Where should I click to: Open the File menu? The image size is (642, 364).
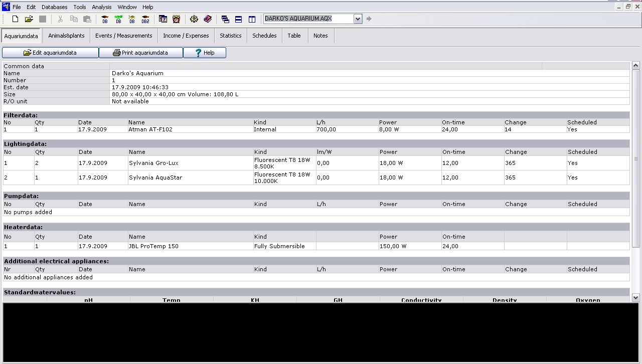[17, 7]
